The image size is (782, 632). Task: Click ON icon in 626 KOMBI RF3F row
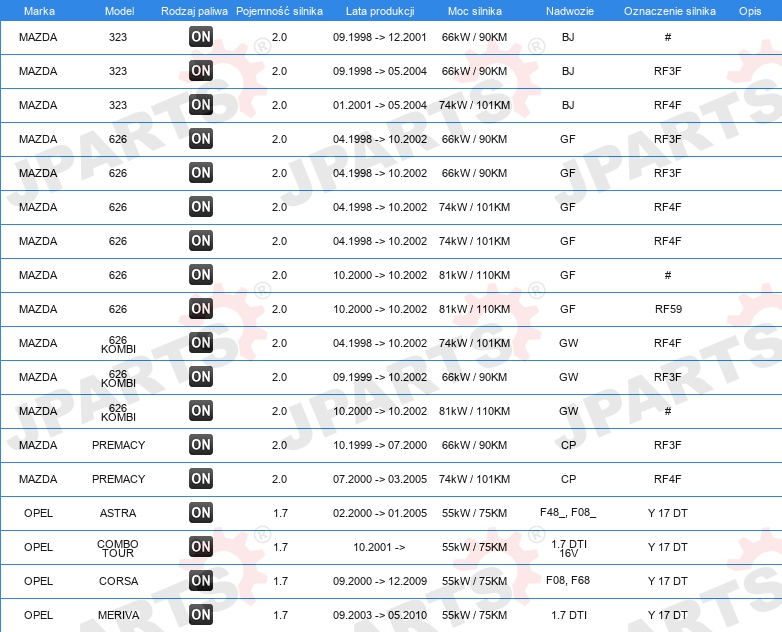(x=201, y=377)
